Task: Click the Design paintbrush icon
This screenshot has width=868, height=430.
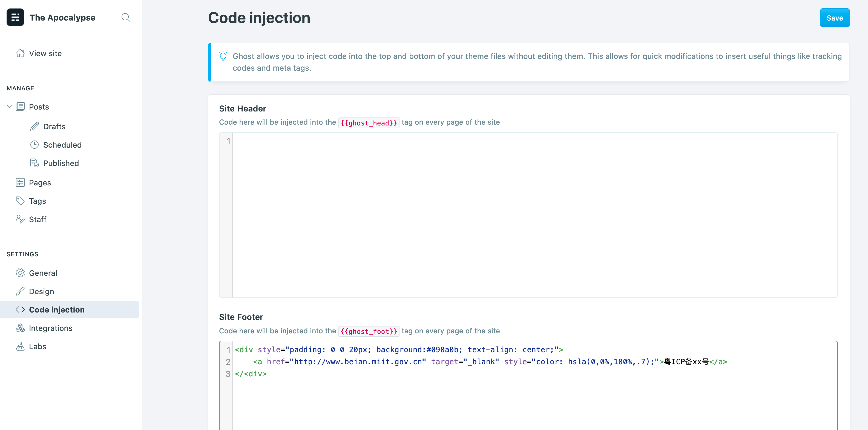Action: click(20, 291)
